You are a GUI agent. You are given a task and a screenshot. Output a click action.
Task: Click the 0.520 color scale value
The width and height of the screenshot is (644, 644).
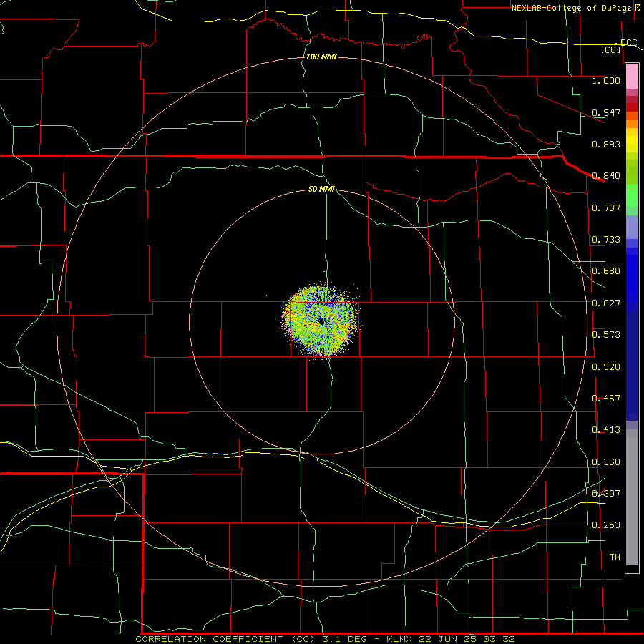click(x=606, y=367)
